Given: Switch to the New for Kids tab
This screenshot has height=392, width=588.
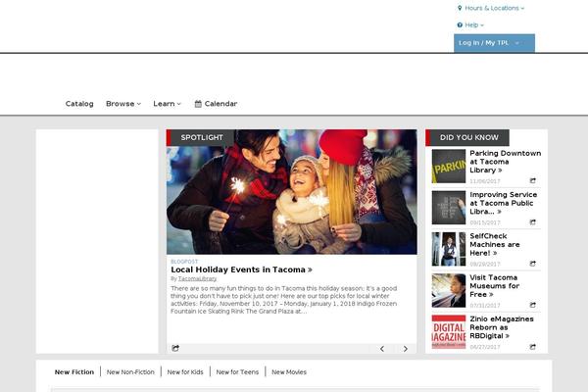Looking at the screenshot, I should [x=185, y=372].
